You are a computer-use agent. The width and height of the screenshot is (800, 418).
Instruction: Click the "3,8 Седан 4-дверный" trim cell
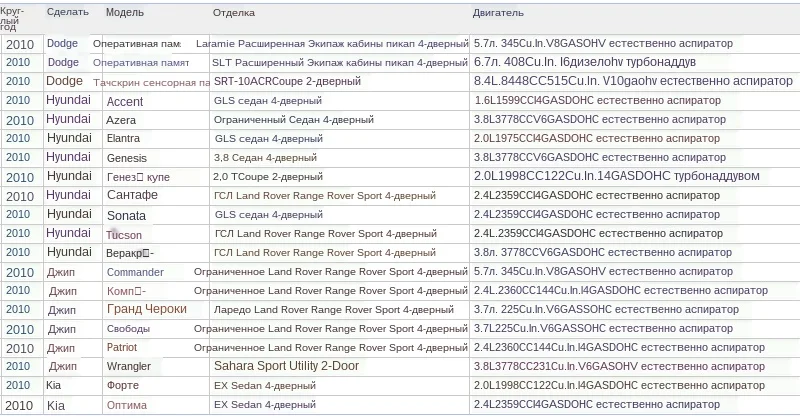click(x=265, y=158)
